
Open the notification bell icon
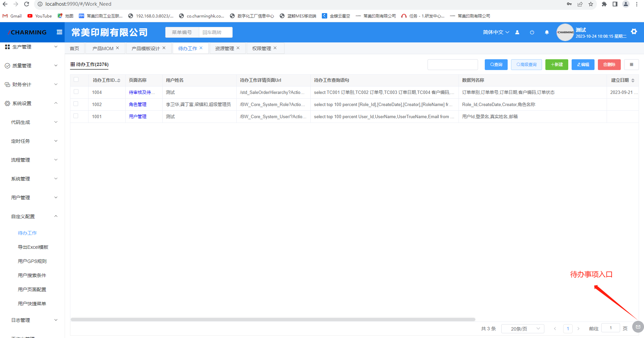pos(547,32)
